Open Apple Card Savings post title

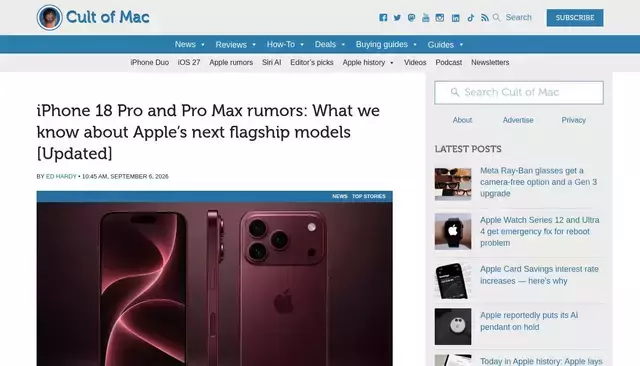[539, 275]
